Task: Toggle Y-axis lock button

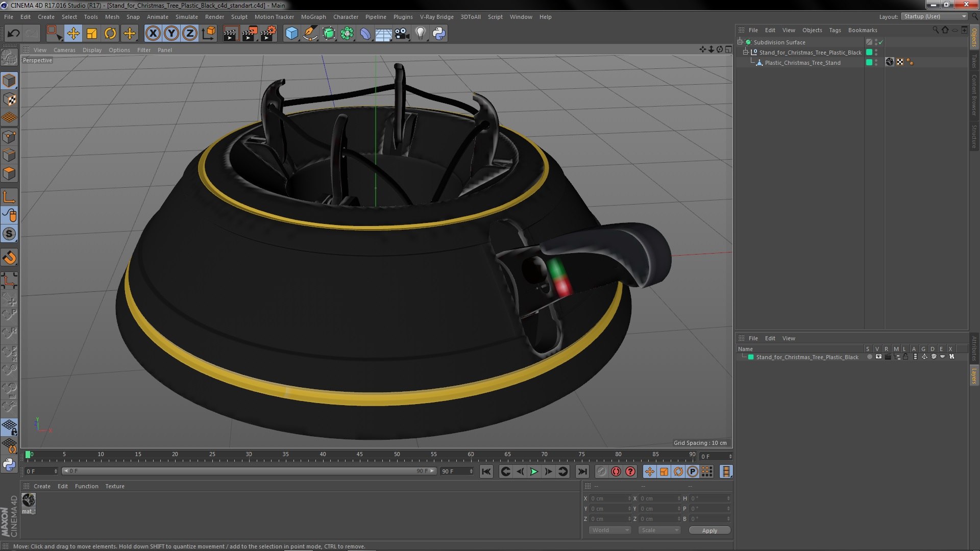Action: pos(171,34)
